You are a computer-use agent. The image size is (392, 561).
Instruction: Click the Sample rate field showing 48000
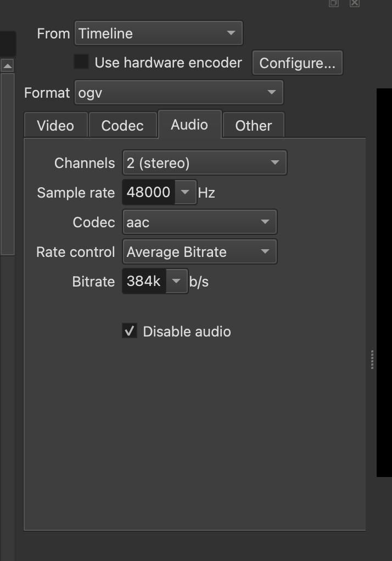149,193
